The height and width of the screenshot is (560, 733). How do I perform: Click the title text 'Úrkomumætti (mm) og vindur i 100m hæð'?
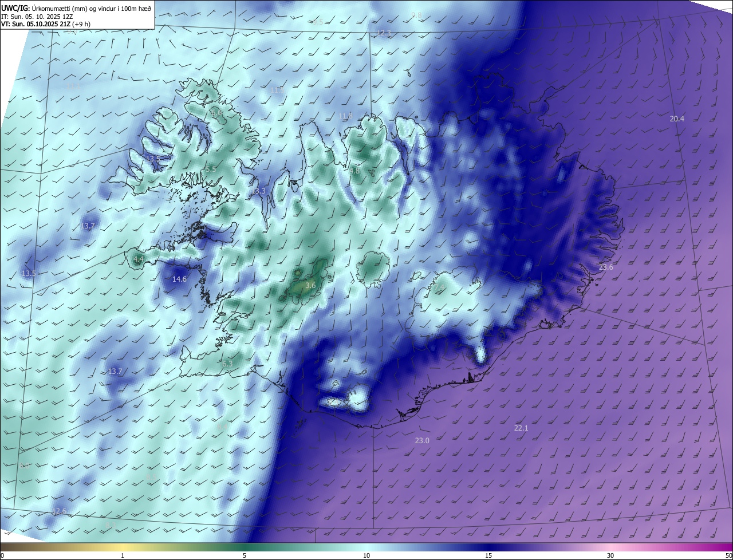coord(92,8)
